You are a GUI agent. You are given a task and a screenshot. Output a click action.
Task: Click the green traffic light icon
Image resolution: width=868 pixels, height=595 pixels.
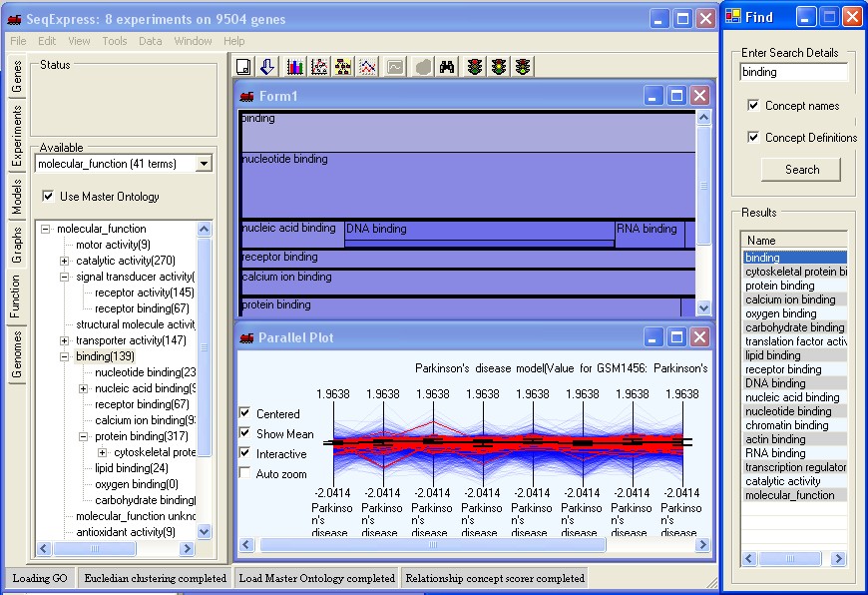(523, 67)
